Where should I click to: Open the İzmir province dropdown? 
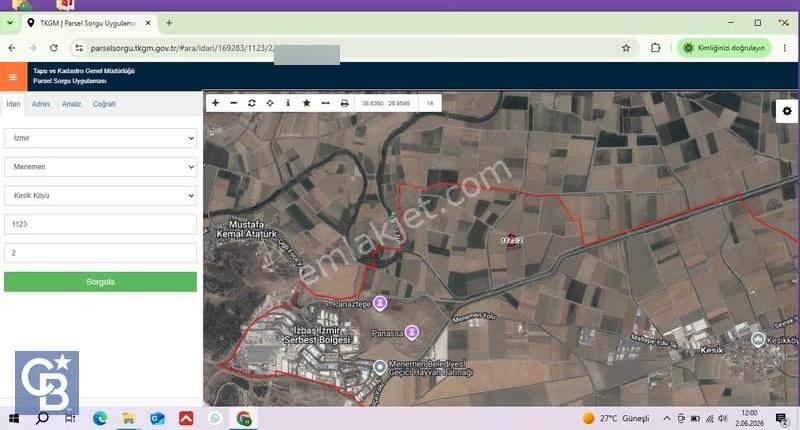coord(100,138)
